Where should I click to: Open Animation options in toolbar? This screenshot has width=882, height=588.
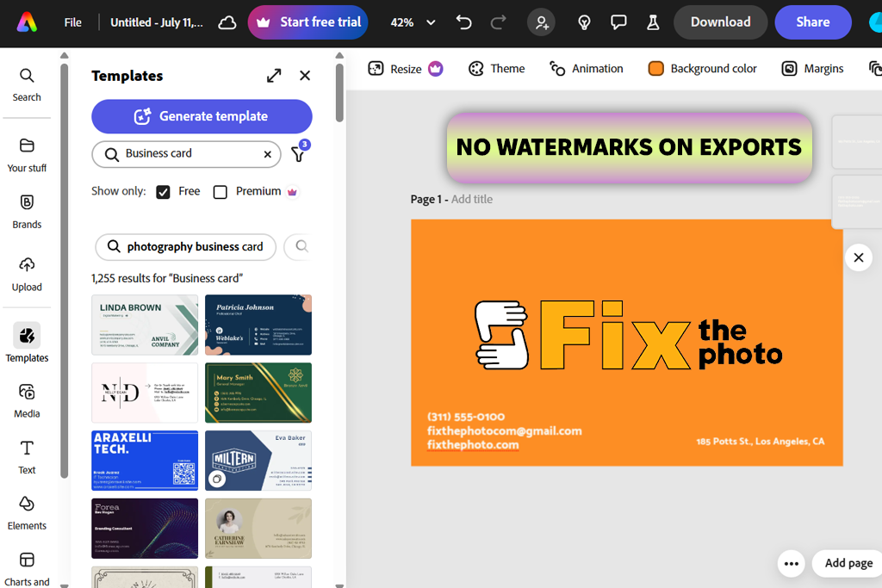[586, 69]
